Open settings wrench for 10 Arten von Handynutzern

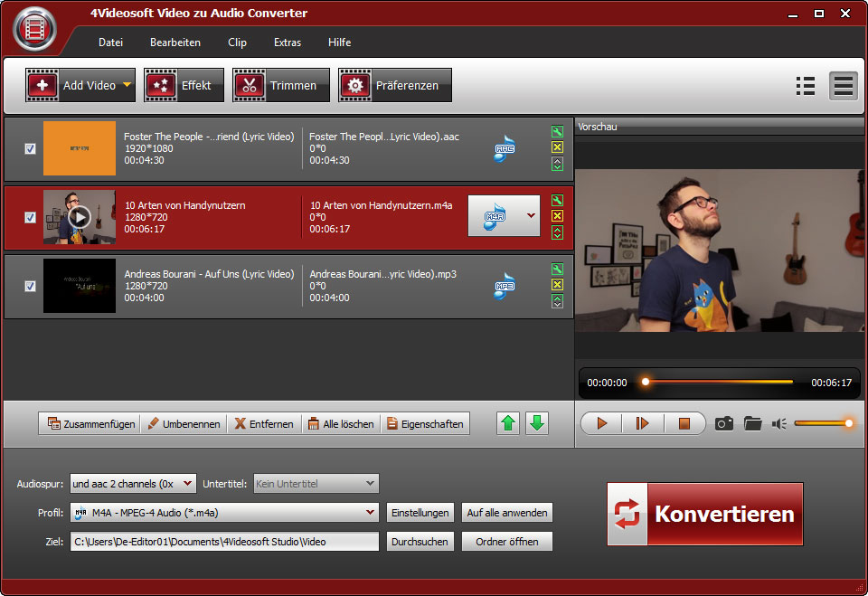[x=558, y=200]
